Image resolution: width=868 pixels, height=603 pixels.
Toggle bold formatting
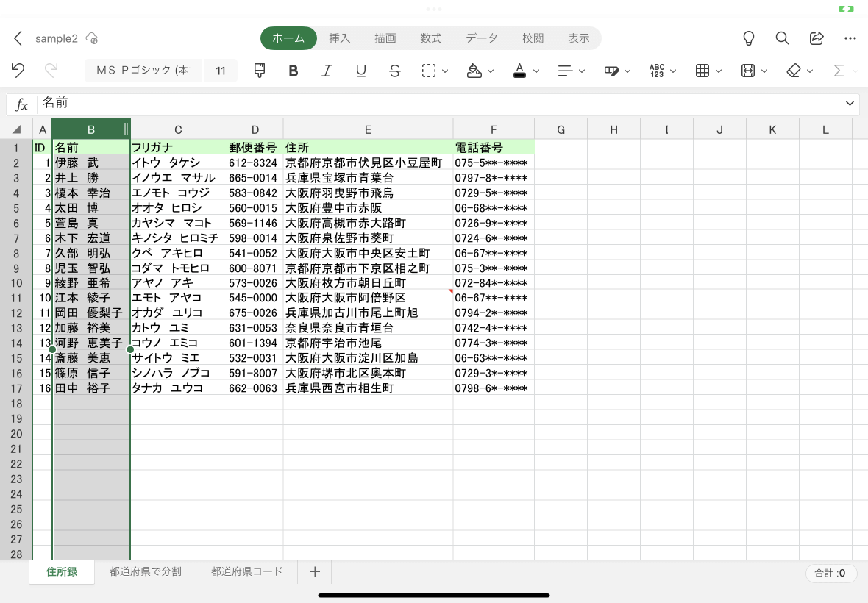click(294, 71)
